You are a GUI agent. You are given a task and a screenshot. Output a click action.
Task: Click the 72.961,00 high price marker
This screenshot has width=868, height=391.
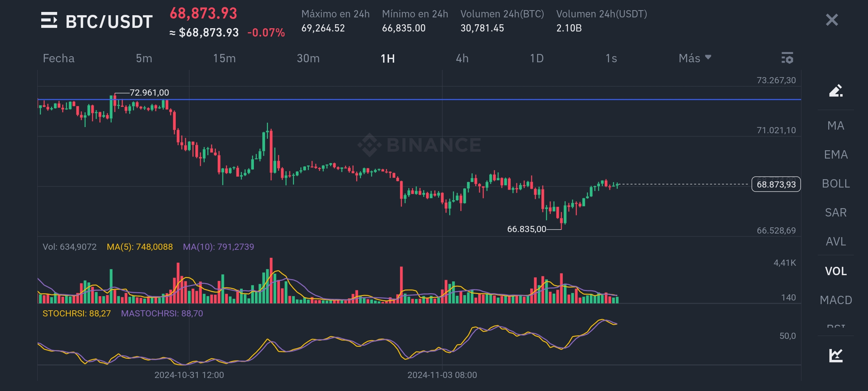click(149, 93)
